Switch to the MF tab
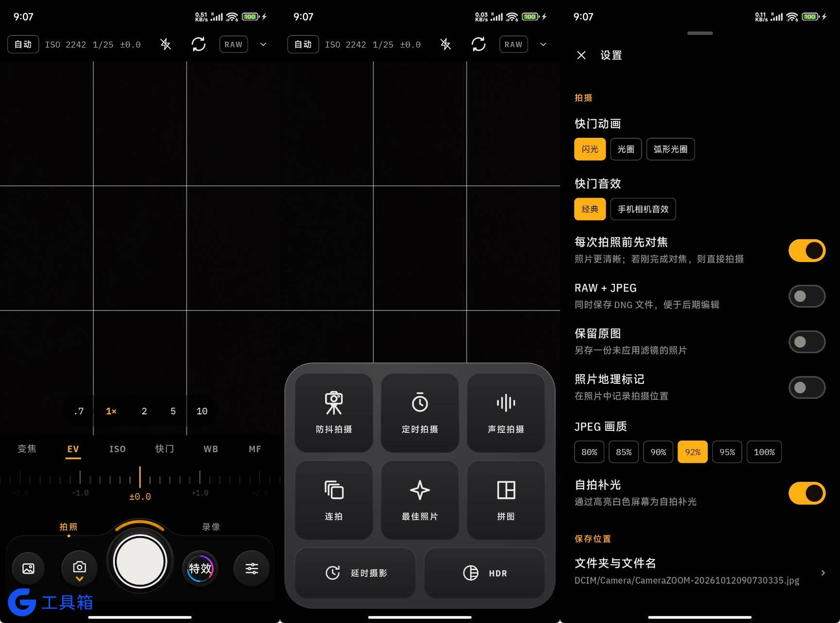The height and width of the screenshot is (623, 840). point(255,449)
